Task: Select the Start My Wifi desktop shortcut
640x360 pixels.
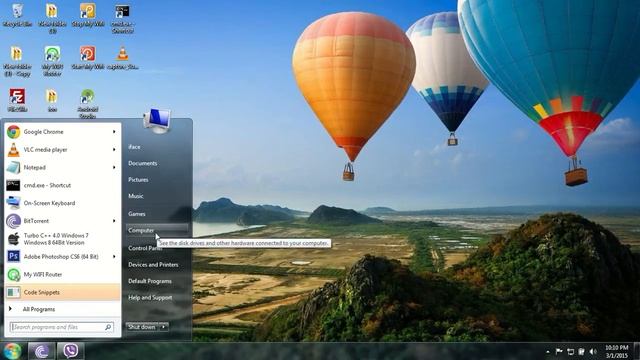Action: tap(87, 58)
